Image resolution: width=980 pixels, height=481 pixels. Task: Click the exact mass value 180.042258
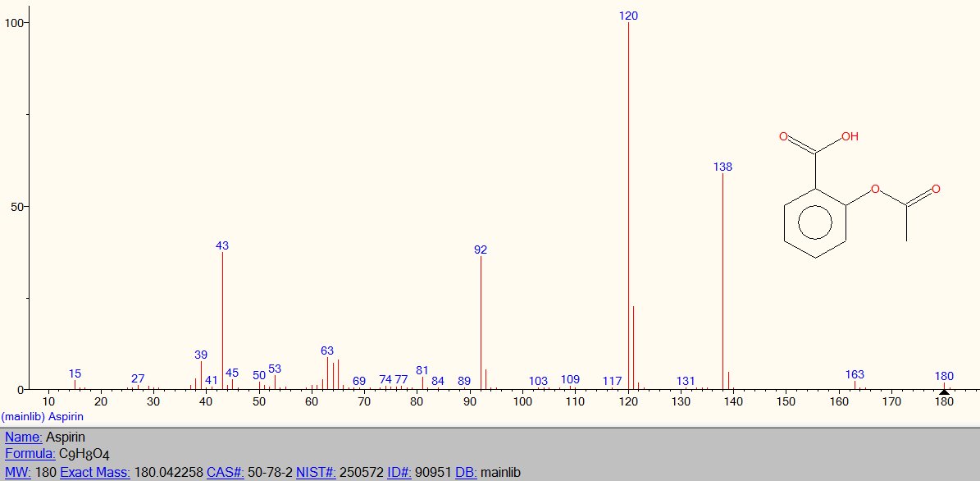click(x=168, y=472)
